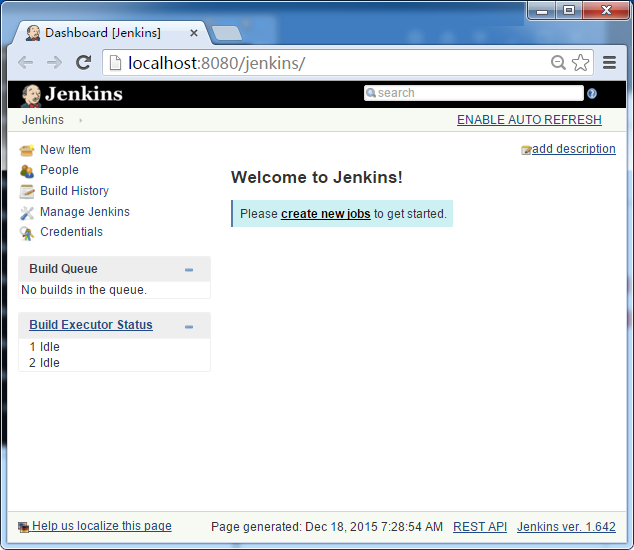The width and height of the screenshot is (634, 550).
Task: Click the search help question mark icon
Action: coord(592,94)
